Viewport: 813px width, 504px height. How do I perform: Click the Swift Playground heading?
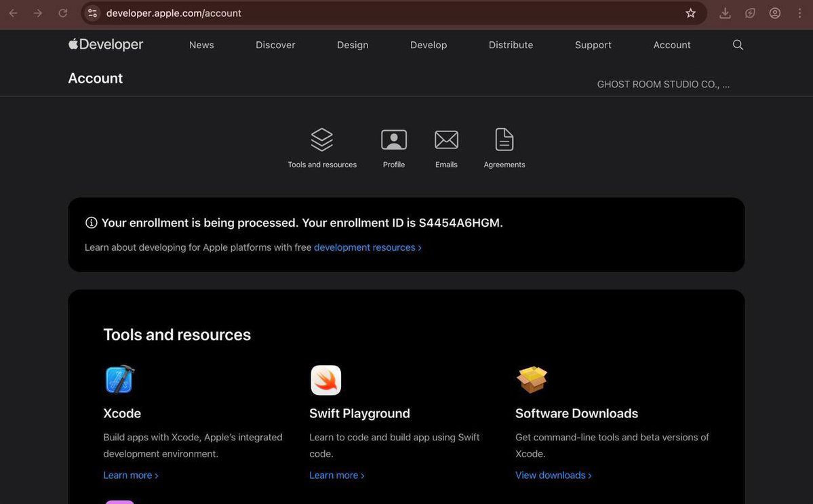pos(359,413)
